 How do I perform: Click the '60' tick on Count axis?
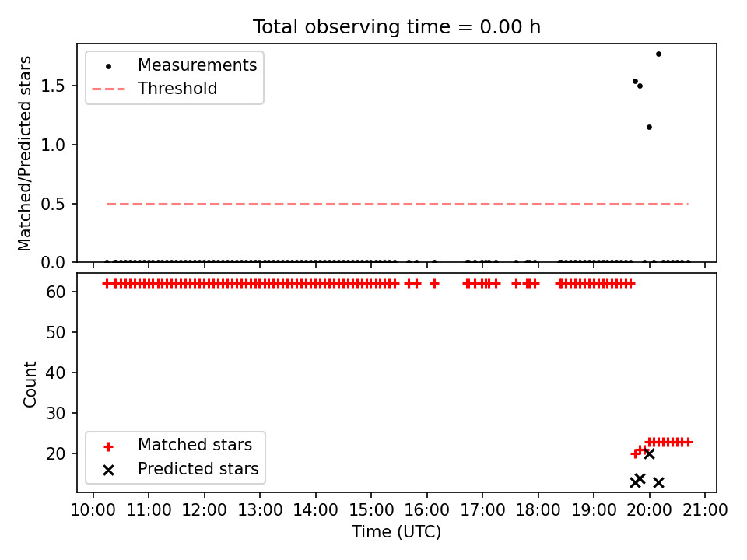click(56, 292)
